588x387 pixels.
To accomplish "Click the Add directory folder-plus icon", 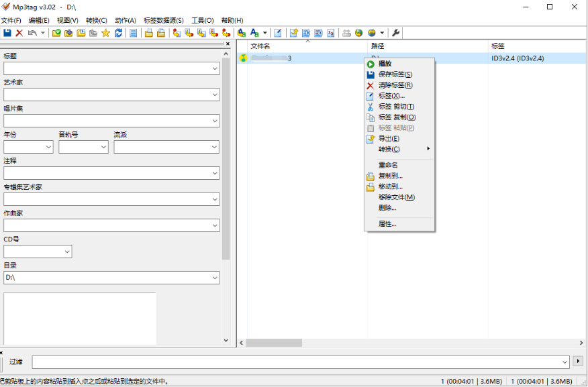I will (68, 33).
